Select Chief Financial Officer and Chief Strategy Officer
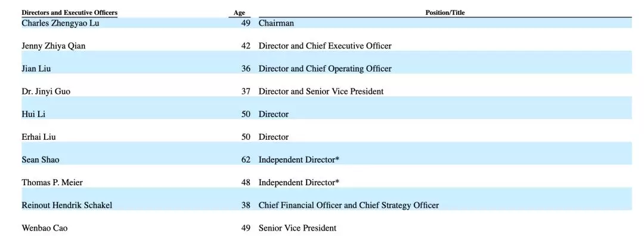644x236 pixels. pyautogui.click(x=349, y=205)
